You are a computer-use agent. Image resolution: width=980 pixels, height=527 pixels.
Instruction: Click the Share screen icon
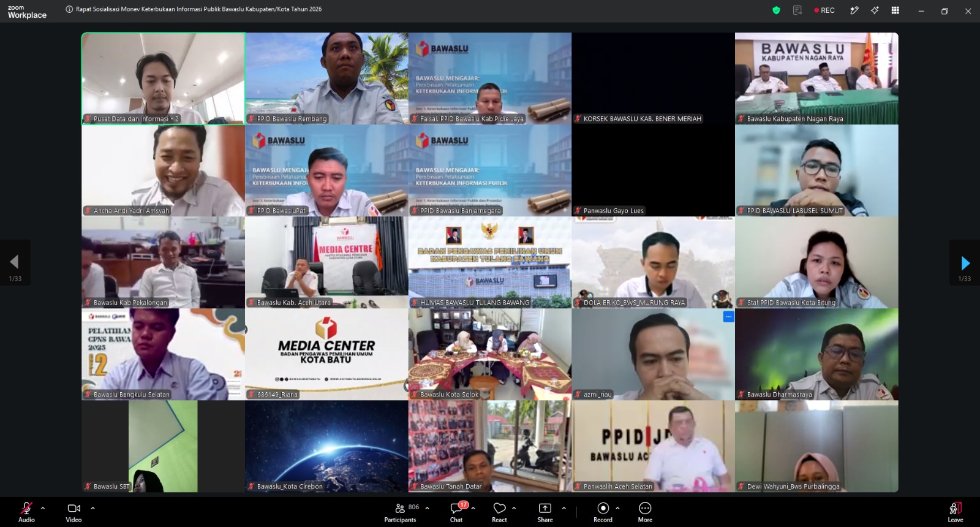tap(545, 512)
